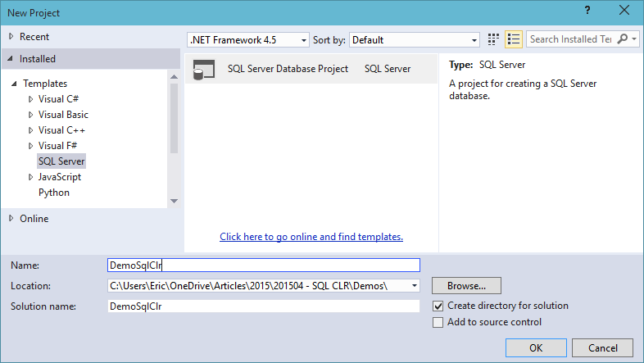Open the Location path dropdown arrow
The height and width of the screenshot is (363, 644).
414,286
